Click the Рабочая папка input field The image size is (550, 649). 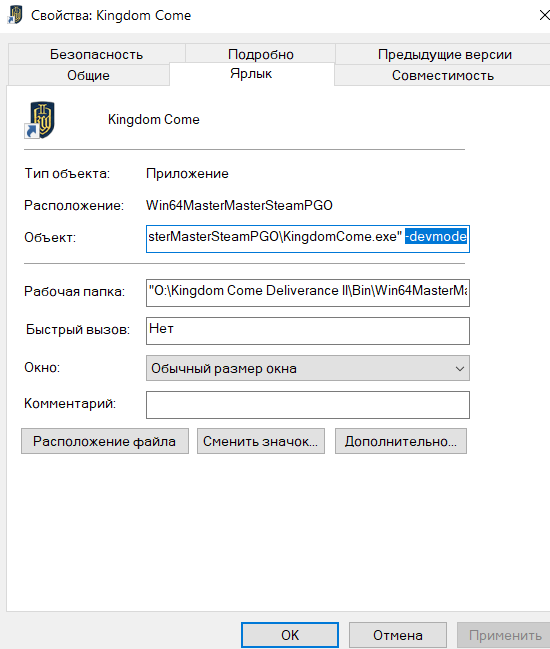[x=307, y=293]
